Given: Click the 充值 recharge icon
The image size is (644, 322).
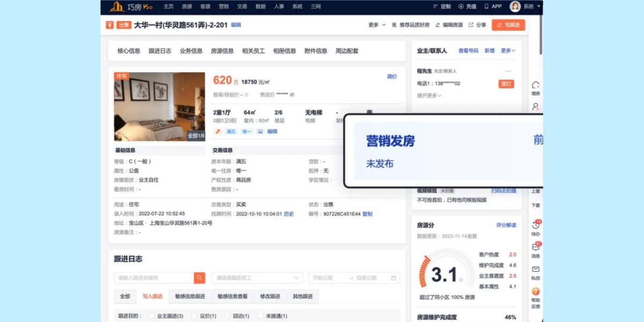Looking at the screenshot, I should coord(466,7).
